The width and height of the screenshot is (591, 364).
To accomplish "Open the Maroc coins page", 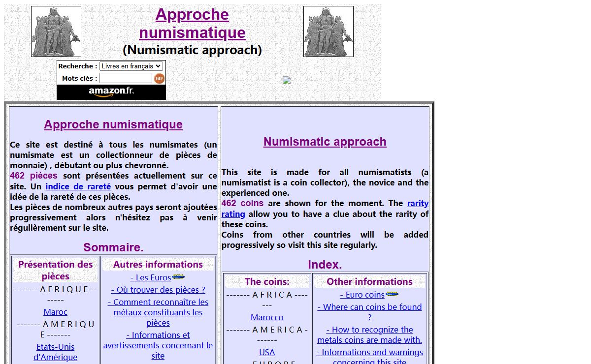I will pyautogui.click(x=55, y=312).
